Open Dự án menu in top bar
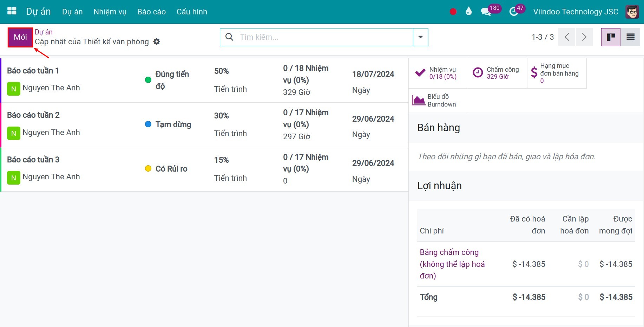Image resolution: width=644 pixels, height=327 pixels. coord(72,12)
